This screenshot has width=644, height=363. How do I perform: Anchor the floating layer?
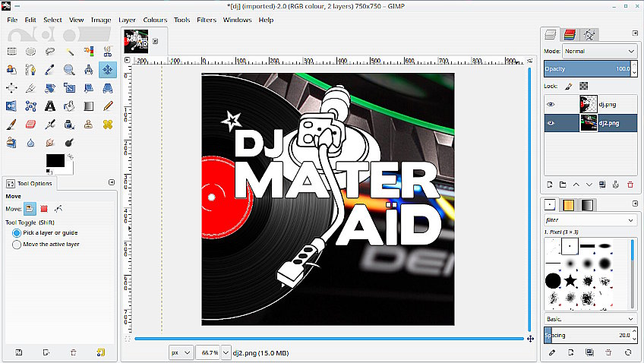[x=616, y=185]
